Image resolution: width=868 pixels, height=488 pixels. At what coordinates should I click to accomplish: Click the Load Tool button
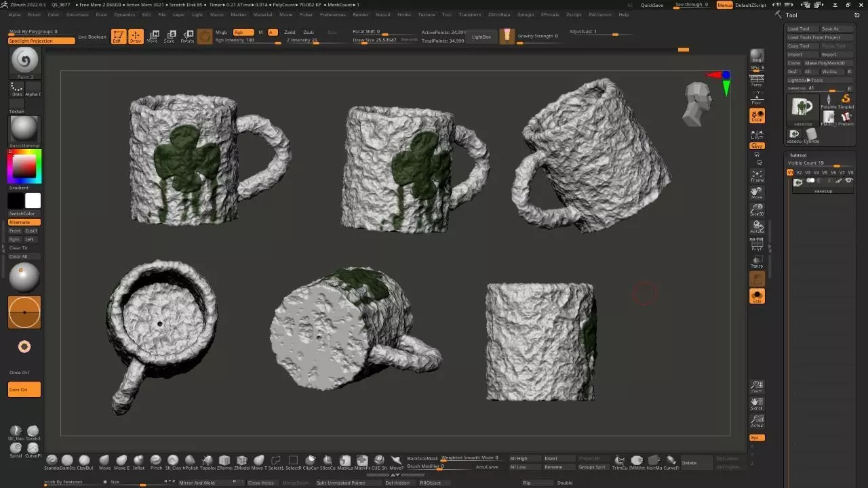click(x=802, y=29)
